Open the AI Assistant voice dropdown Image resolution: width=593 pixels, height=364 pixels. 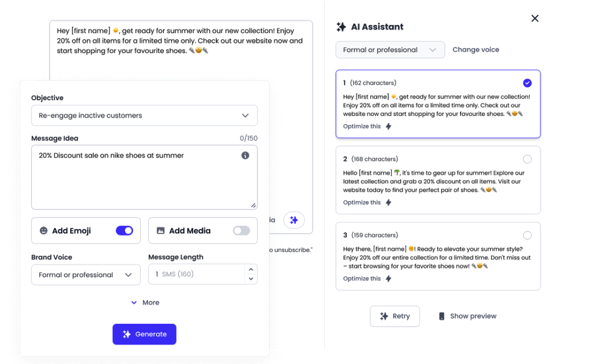click(390, 50)
